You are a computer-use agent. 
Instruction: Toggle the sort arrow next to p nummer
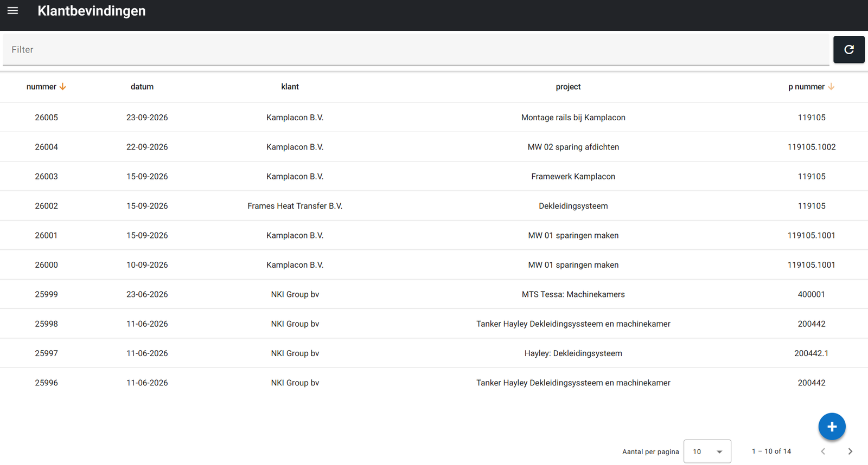tap(831, 87)
